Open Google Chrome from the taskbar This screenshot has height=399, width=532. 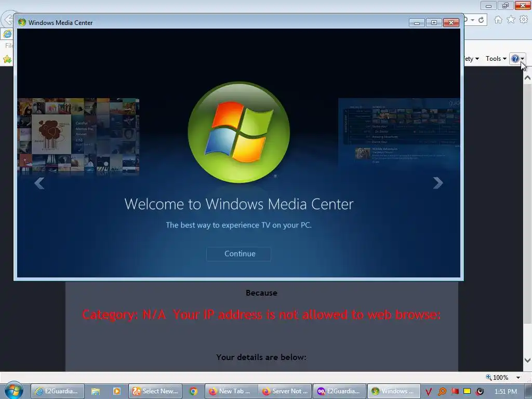(193, 391)
